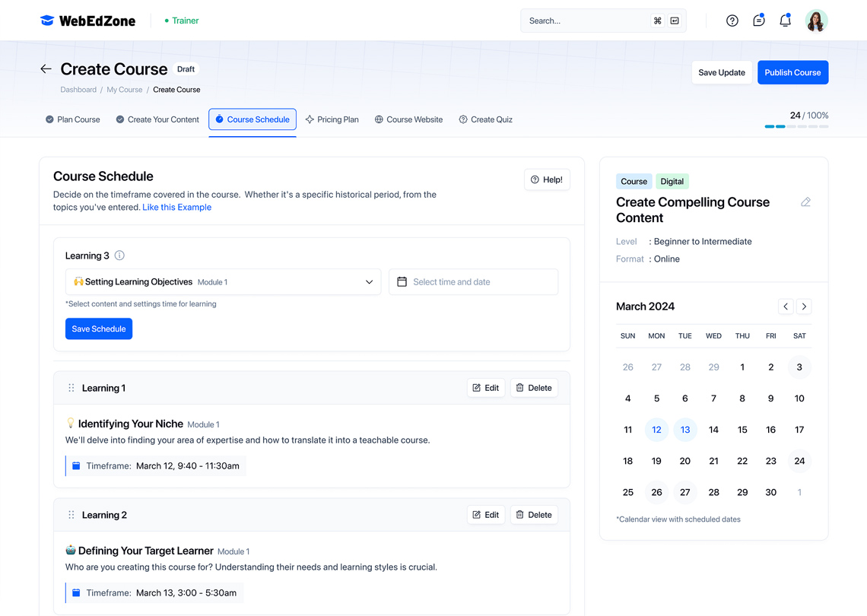The image size is (867, 616).
Task: Open the Create Quiz tab
Action: [x=485, y=119]
